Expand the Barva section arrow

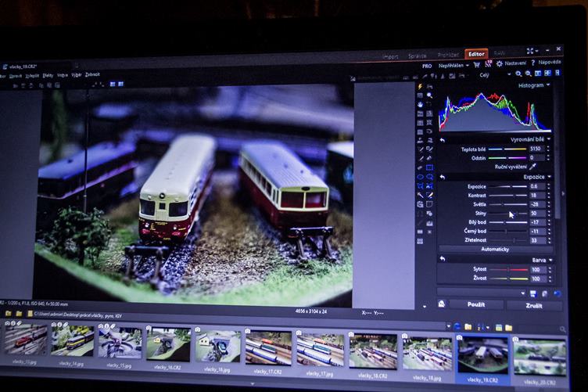point(549,259)
